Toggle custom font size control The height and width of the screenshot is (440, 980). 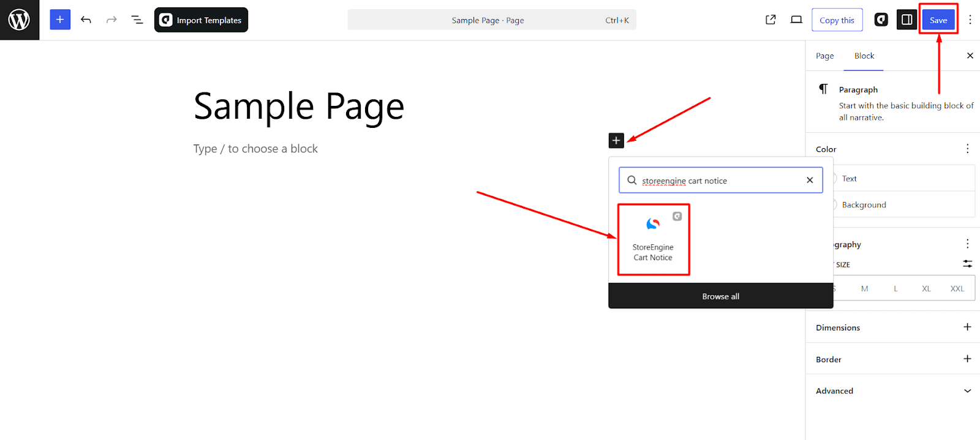967,264
